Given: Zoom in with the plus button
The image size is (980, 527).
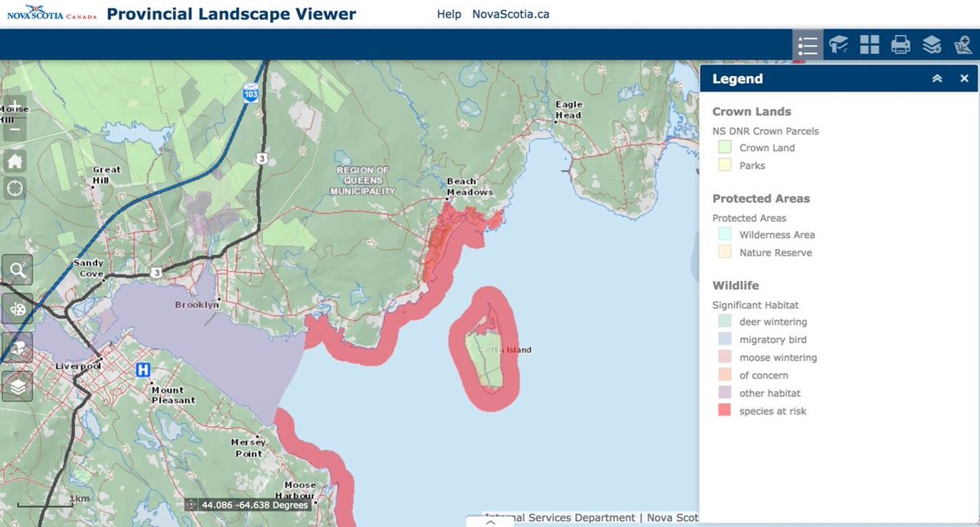Looking at the screenshot, I should point(16,106).
